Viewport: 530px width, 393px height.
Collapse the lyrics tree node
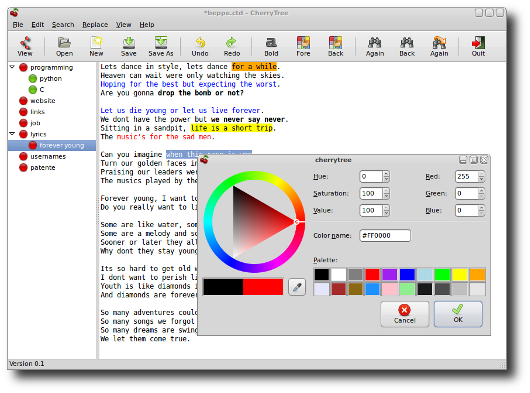tap(12, 134)
